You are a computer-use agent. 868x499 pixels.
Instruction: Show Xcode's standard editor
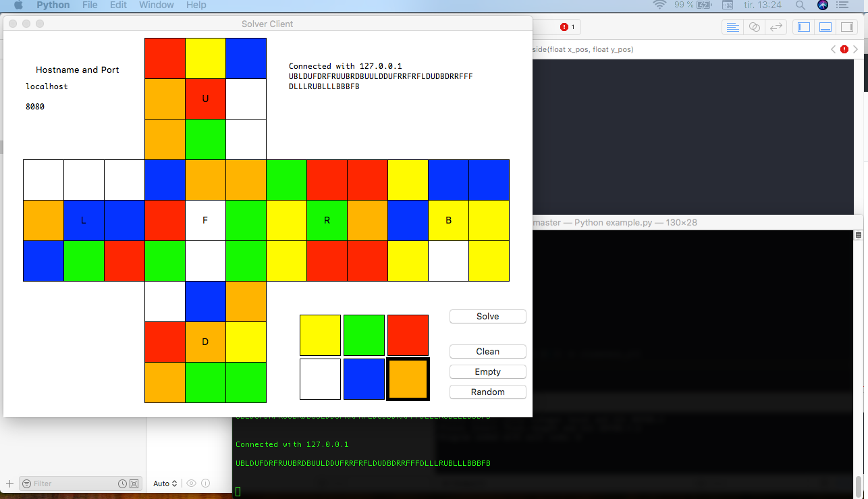[x=732, y=27]
